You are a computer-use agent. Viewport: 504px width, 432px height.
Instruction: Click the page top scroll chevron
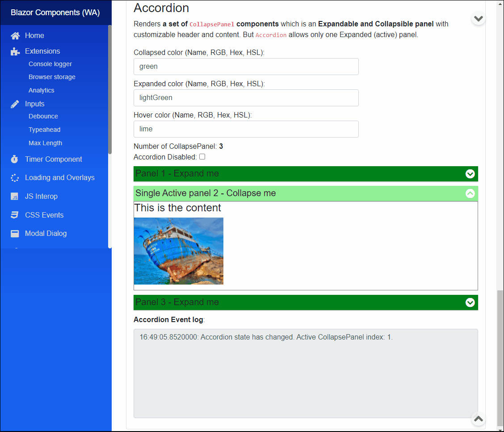pyautogui.click(x=478, y=18)
